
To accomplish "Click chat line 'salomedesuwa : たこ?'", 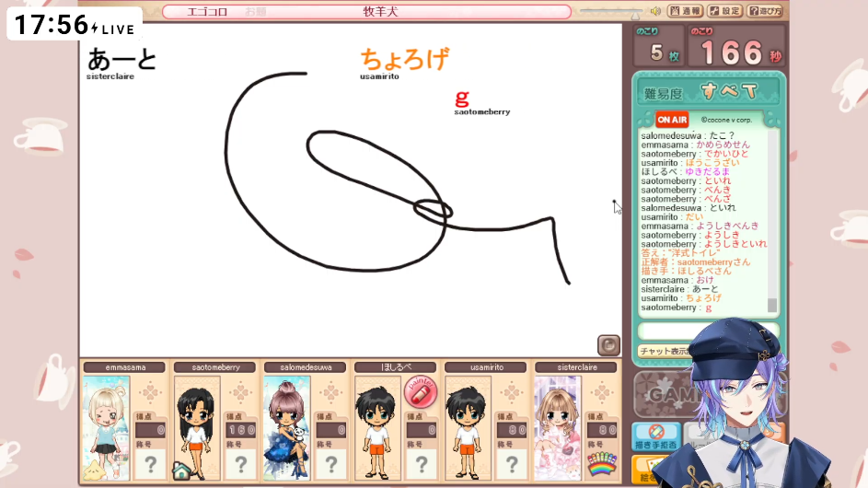I will point(688,135).
